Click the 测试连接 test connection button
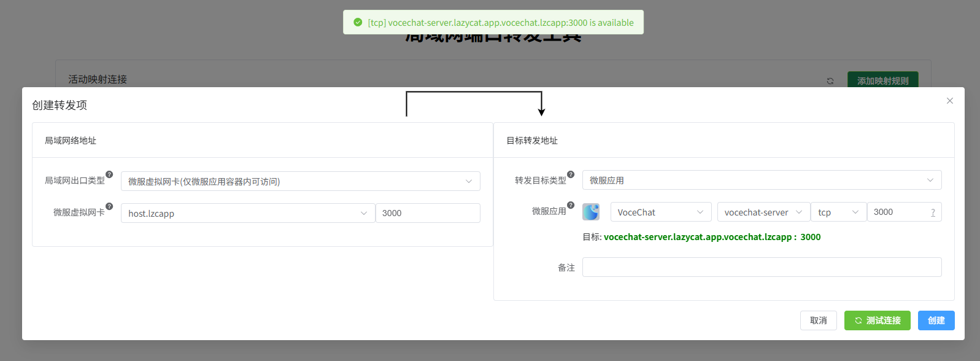Image resolution: width=980 pixels, height=361 pixels. tap(878, 320)
